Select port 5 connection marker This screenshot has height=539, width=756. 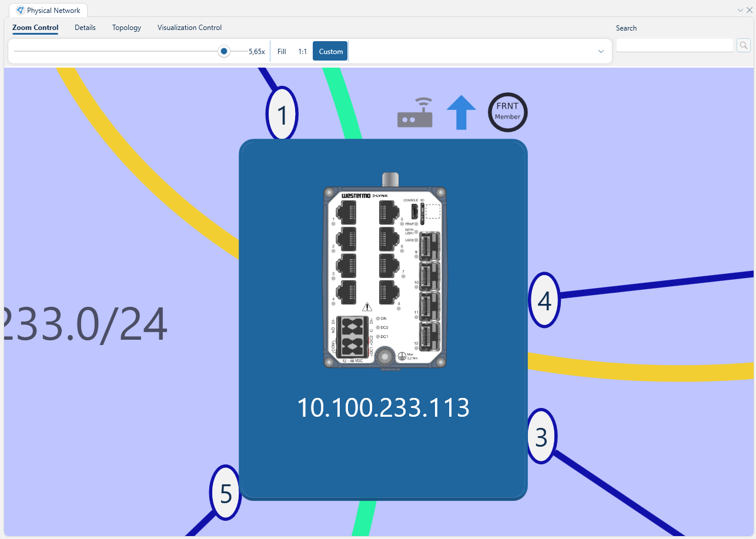pyautogui.click(x=226, y=493)
